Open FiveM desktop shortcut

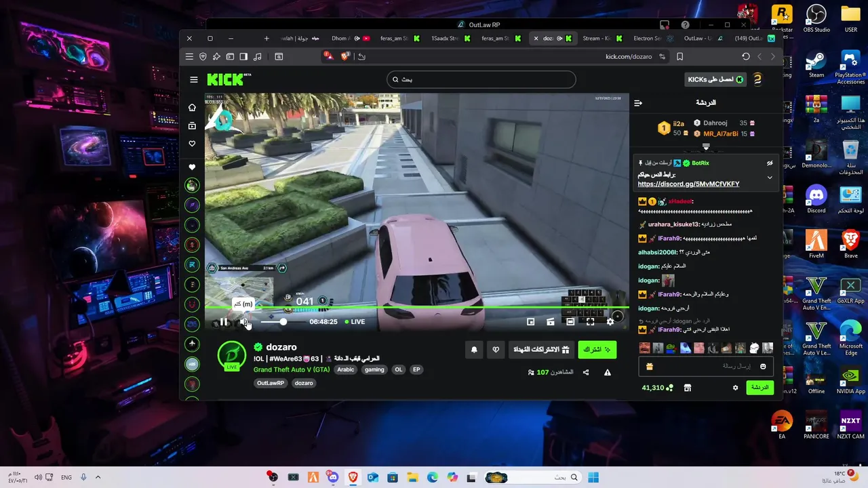(816, 245)
